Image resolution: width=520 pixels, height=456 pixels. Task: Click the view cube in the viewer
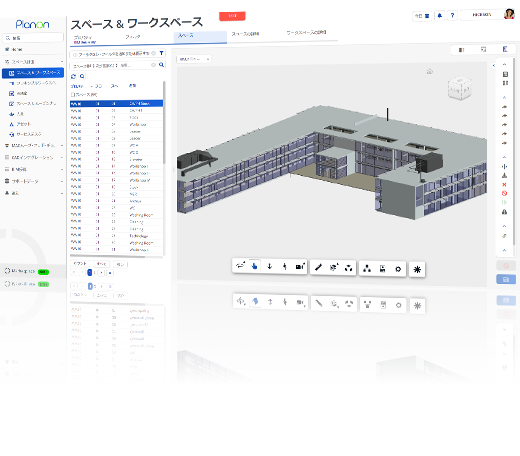460,88
